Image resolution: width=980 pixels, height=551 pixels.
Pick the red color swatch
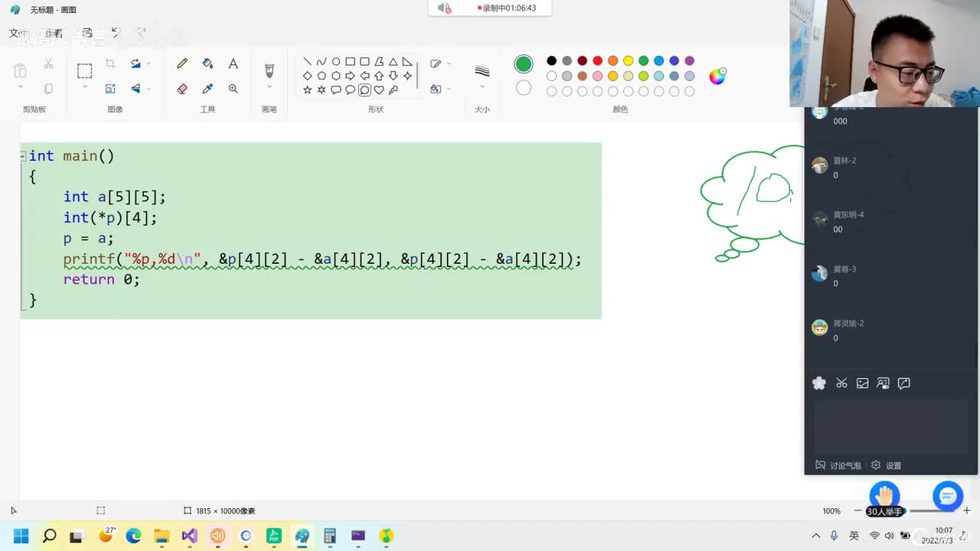597,61
